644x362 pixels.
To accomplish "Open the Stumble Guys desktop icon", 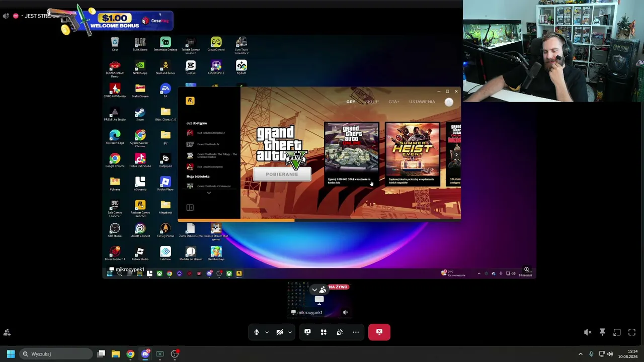I will [x=216, y=253].
